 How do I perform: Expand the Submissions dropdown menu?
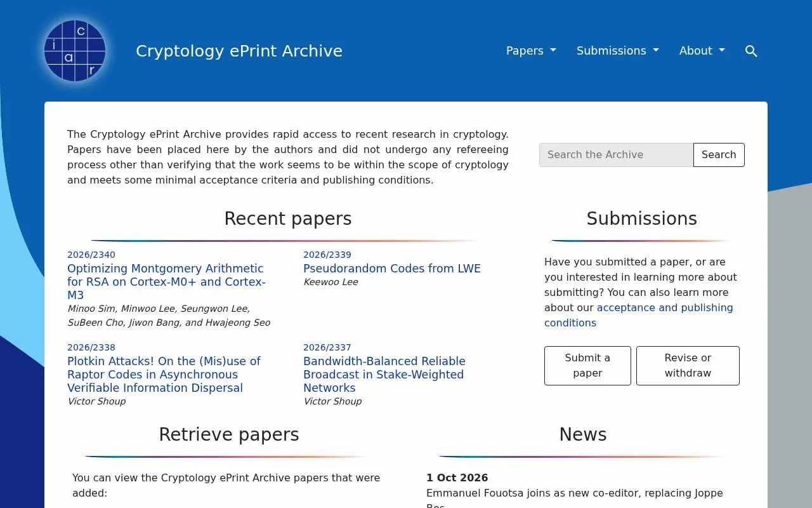click(x=617, y=51)
